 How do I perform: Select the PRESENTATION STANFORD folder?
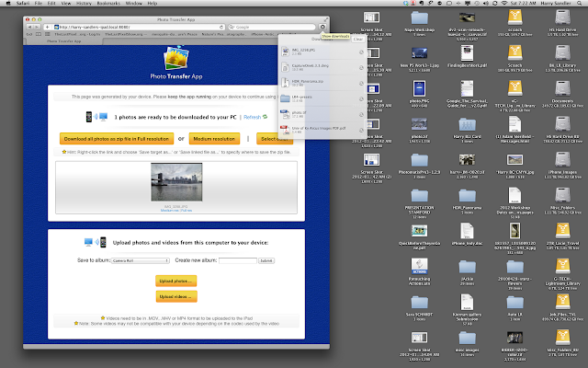(419, 196)
